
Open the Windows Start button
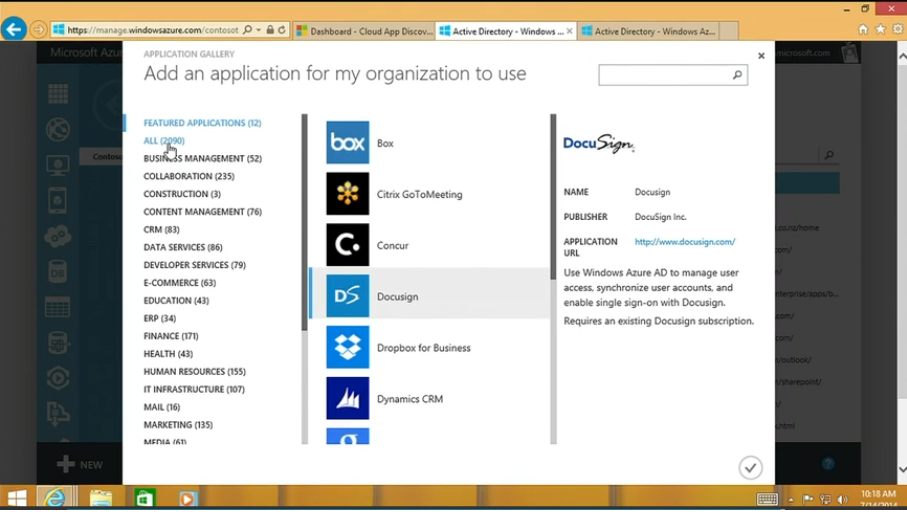click(17, 498)
